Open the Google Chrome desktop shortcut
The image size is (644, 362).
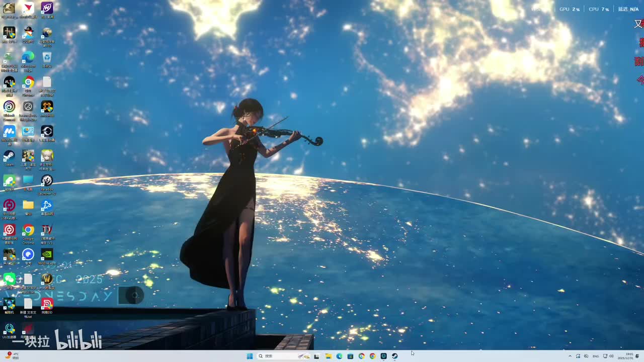pos(28,233)
